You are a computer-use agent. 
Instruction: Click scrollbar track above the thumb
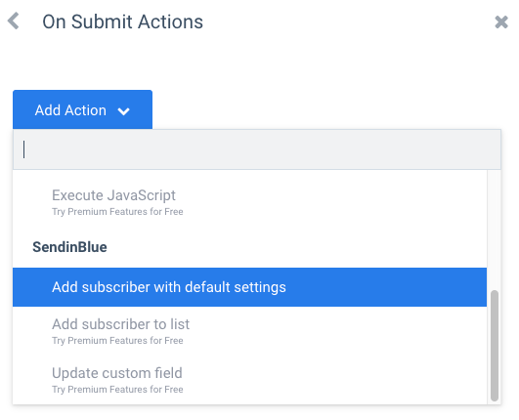[x=495, y=230]
